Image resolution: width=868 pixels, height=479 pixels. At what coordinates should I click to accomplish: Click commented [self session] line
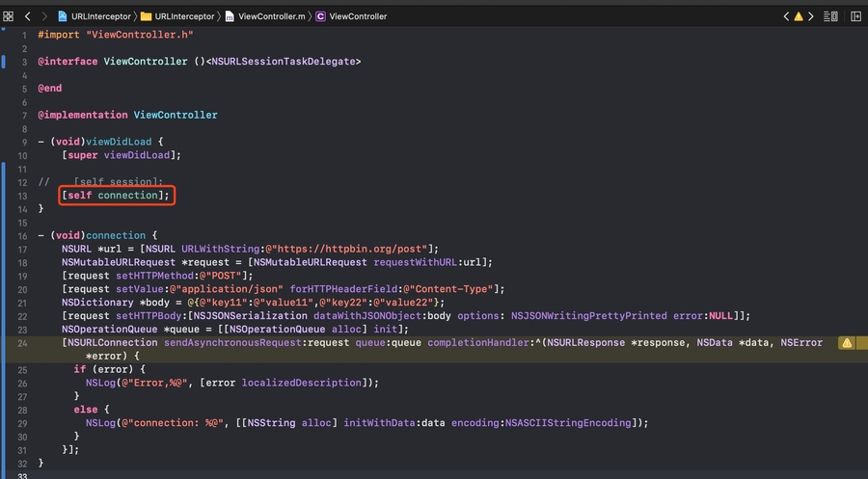(118, 182)
